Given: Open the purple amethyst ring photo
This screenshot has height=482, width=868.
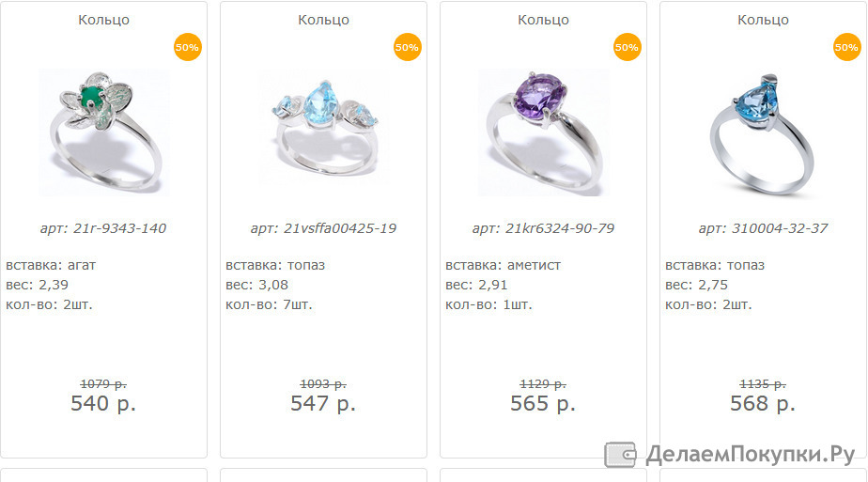Looking at the screenshot, I should point(544,132).
